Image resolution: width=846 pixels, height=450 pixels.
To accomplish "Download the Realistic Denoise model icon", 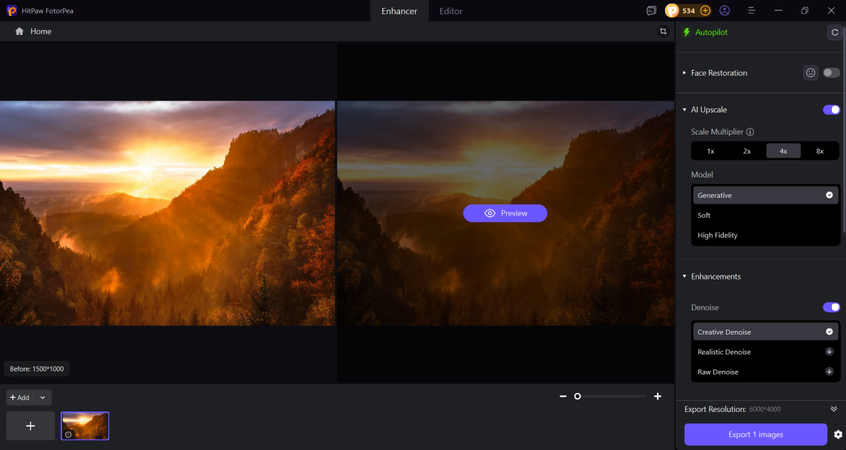I will (x=829, y=351).
